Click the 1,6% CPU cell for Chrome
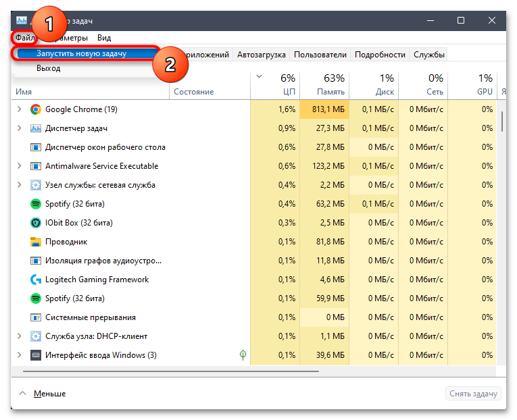Screen dimensions: 517x420 275,109
